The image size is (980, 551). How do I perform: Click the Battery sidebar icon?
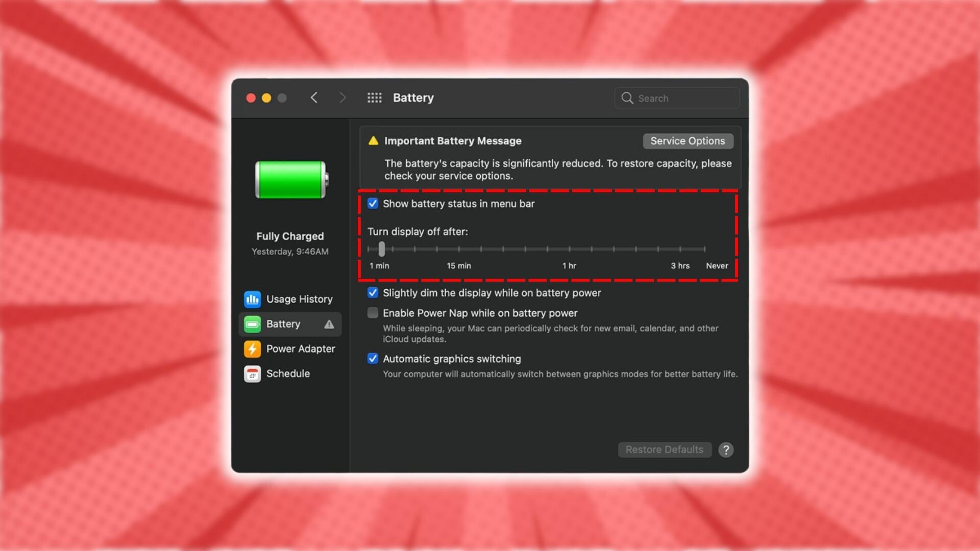tap(253, 324)
